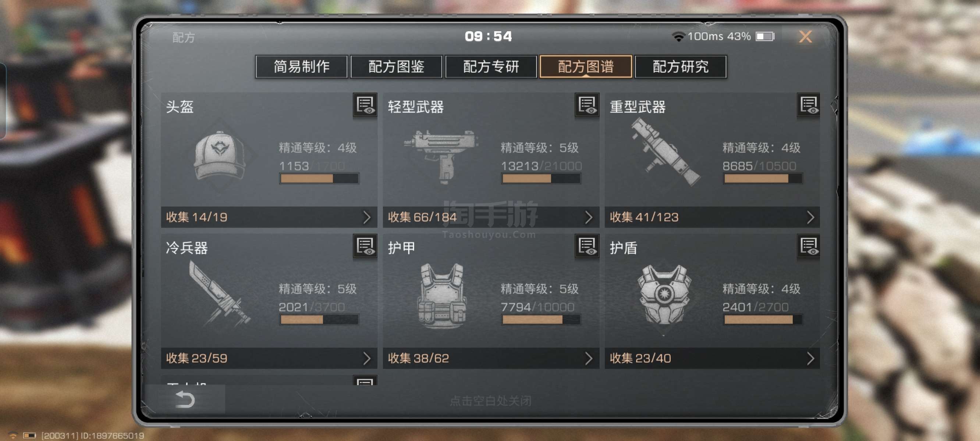Switch to the 配方图鉴 tab
The image size is (980, 441).
coord(396,67)
